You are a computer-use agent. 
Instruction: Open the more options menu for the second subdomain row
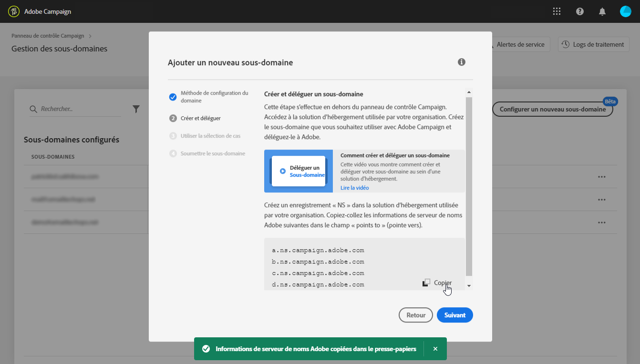pos(602,200)
